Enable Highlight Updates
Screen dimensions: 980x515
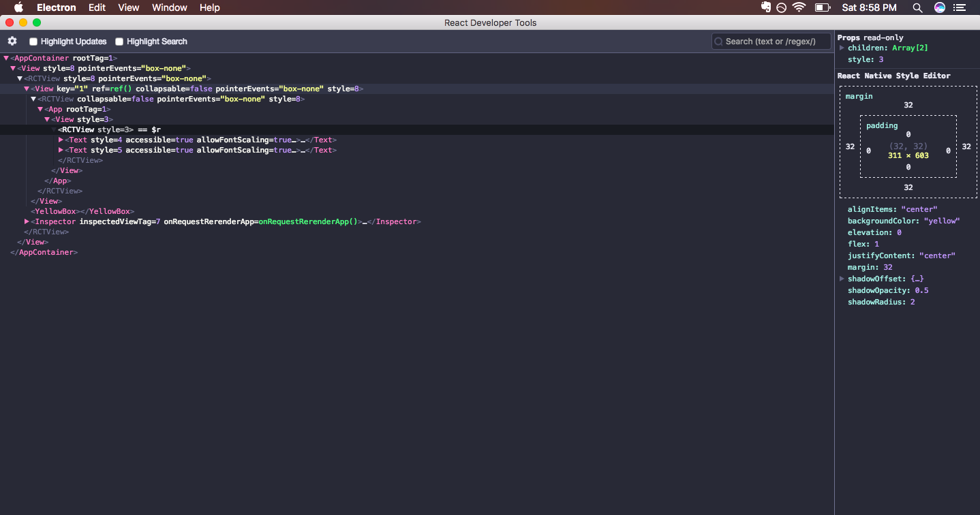coord(32,41)
